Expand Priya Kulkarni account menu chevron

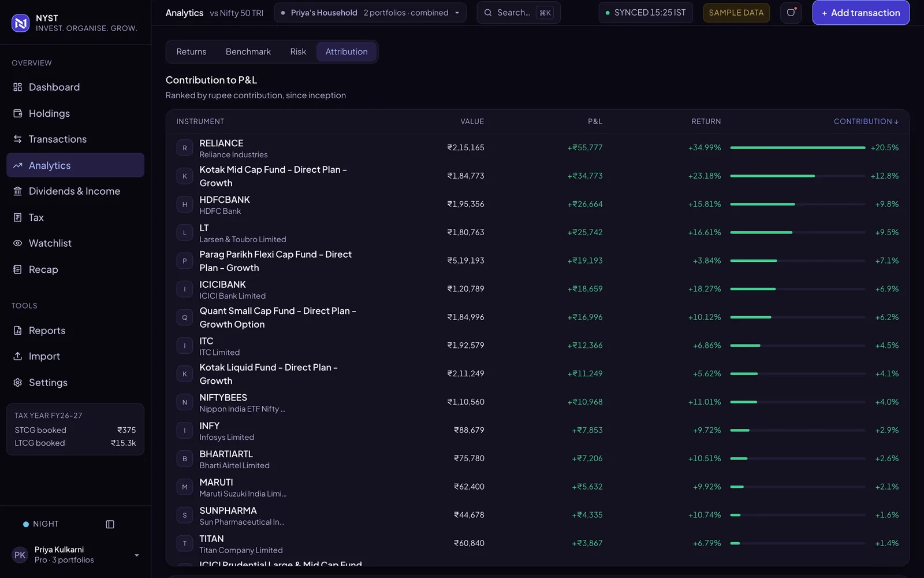[x=137, y=555]
